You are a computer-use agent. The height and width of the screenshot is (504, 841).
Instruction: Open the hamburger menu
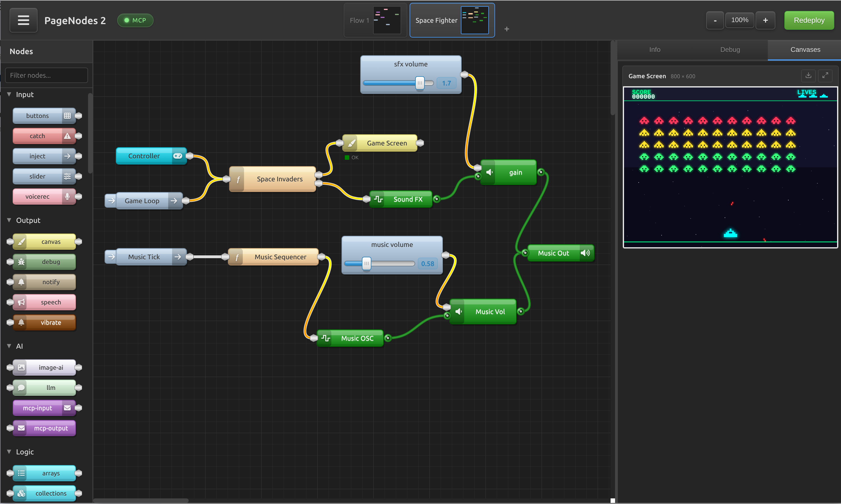[x=23, y=20]
